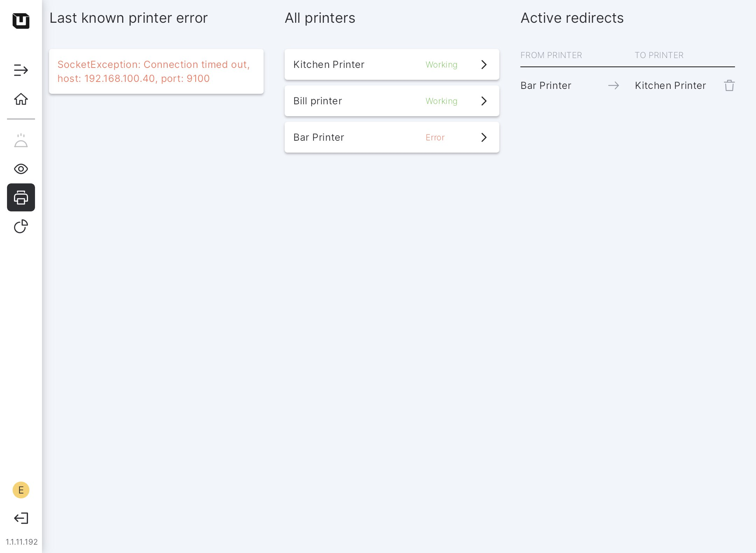
Task: Expand Kitchen Printer details chevron
Action: 484,64
